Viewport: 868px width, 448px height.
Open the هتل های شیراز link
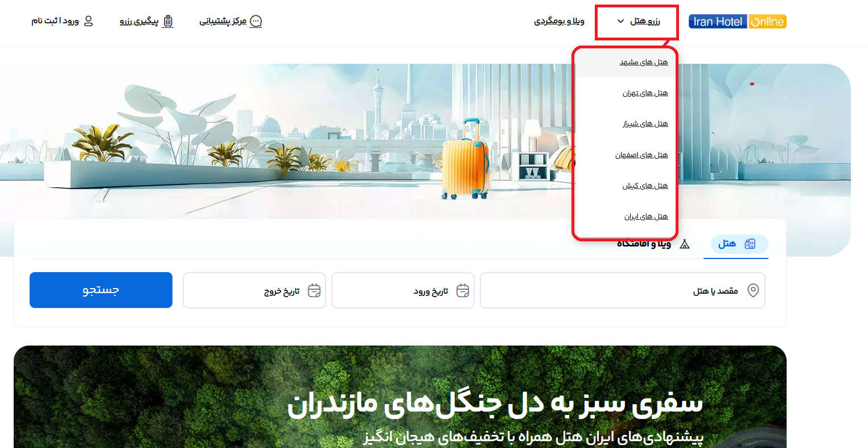646,124
